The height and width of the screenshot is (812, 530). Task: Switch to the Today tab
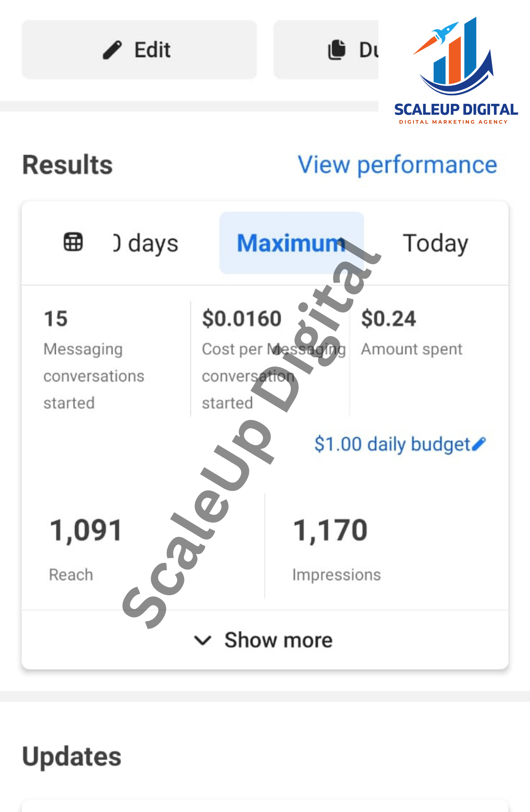pyautogui.click(x=435, y=243)
